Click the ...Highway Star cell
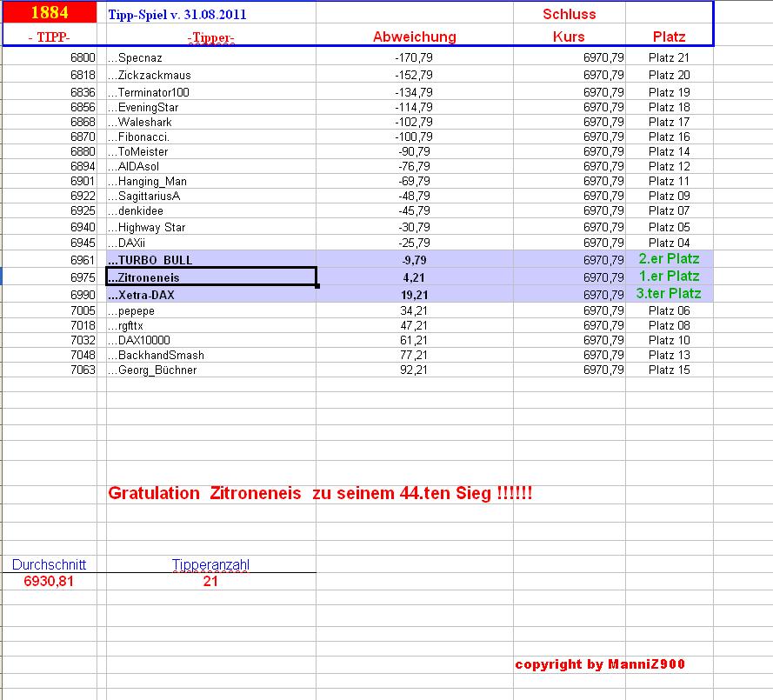 pos(211,227)
